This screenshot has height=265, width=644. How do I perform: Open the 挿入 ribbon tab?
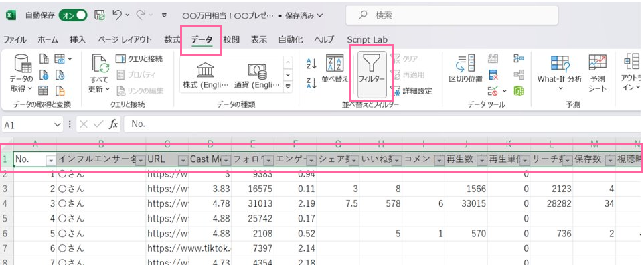pyautogui.click(x=78, y=40)
